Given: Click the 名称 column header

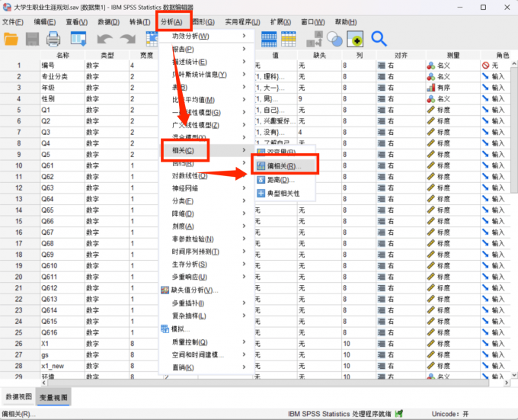Looking at the screenshot, I should [62, 55].
